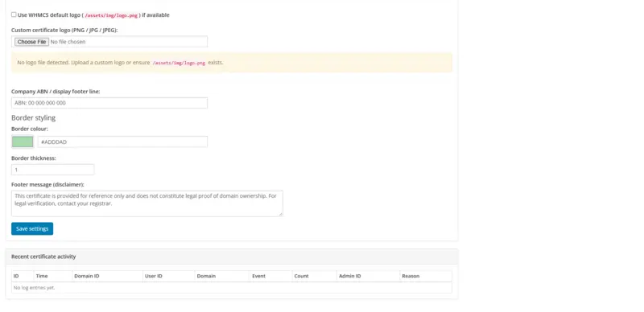Click the Save settings button

click(32, 228)
